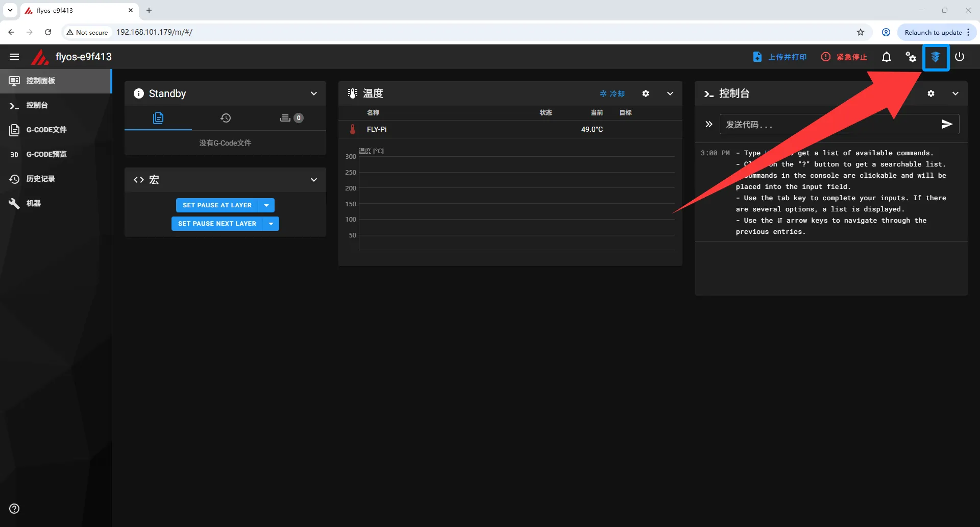Switch to the job queue tab
Image resolution: width=980 pixels, height=527 pixels.
[x=291, y=118]
